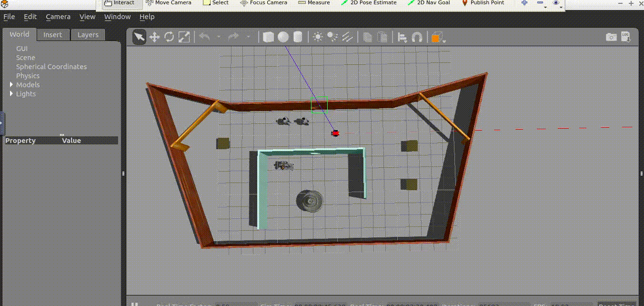Image resolution: width=644 pixels, height=306 pixels.
Task: Click the Models tree label
Action: (x=28, y=85)
